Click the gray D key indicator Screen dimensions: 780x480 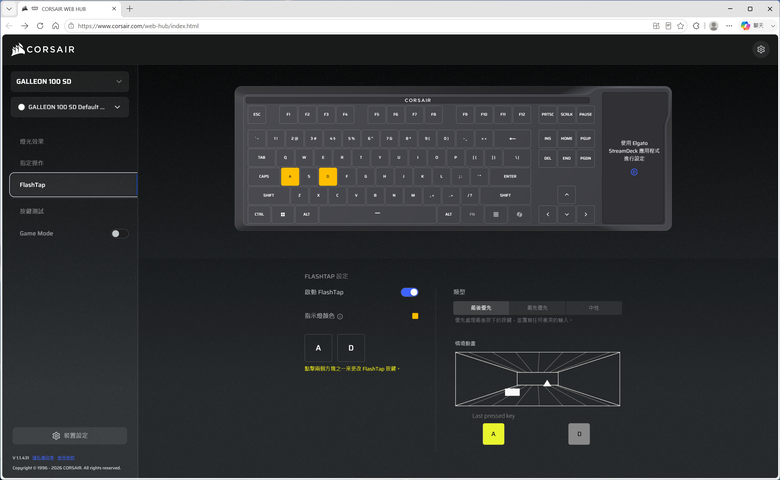click(579, 434)
